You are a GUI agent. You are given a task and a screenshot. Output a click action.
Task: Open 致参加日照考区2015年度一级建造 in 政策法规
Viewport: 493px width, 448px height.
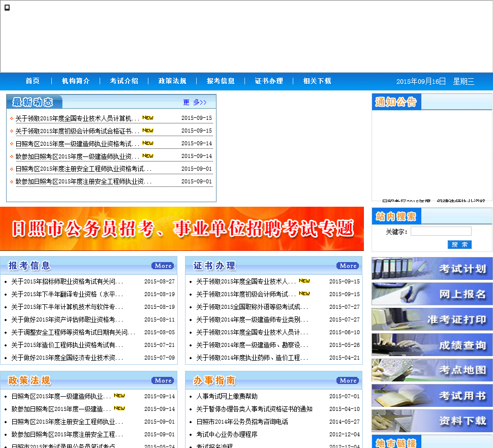tap(61, 409)
